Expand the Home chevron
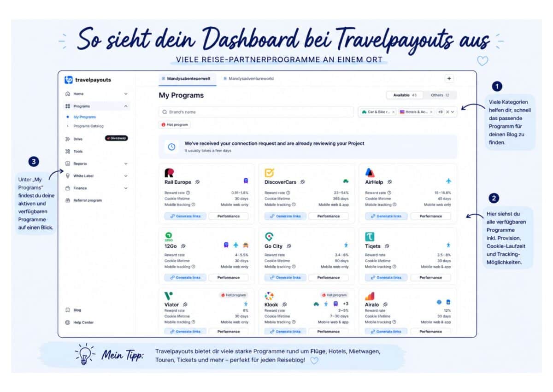This screenshot has width=553, height=392. [126, 94]
